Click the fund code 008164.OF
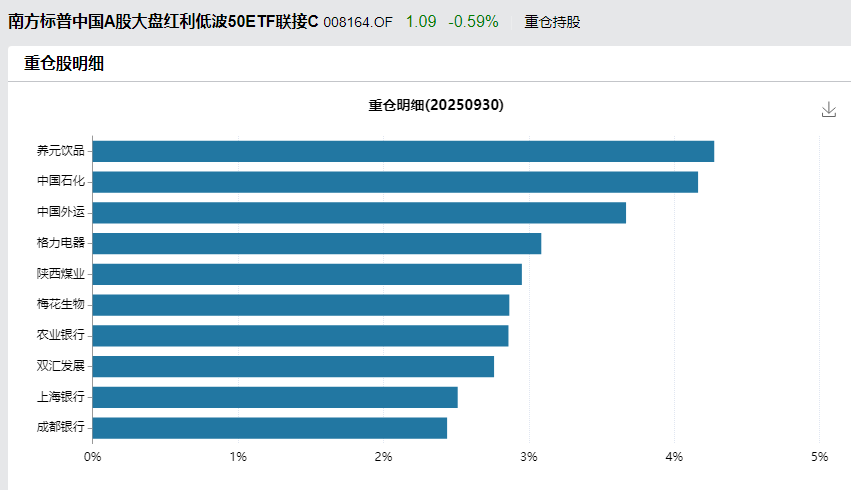This screenshot has width=851, height=490. [x=358, y=22]
